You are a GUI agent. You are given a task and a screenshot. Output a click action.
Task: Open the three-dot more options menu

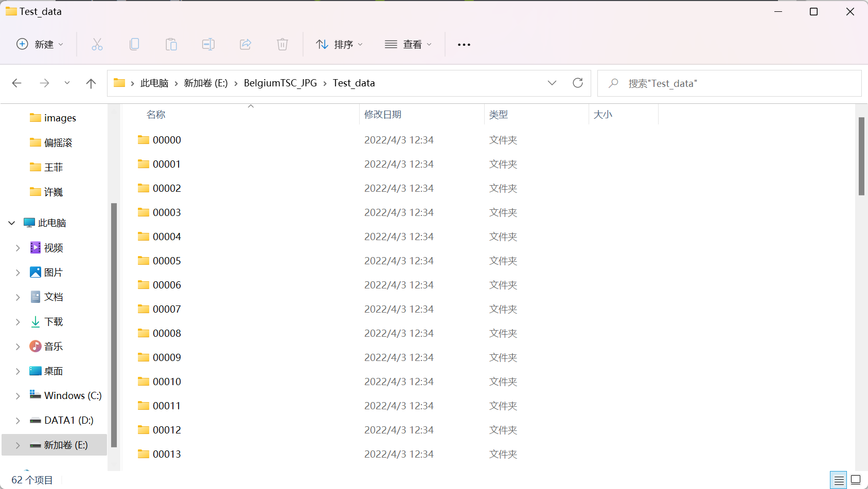coord(464,45)
